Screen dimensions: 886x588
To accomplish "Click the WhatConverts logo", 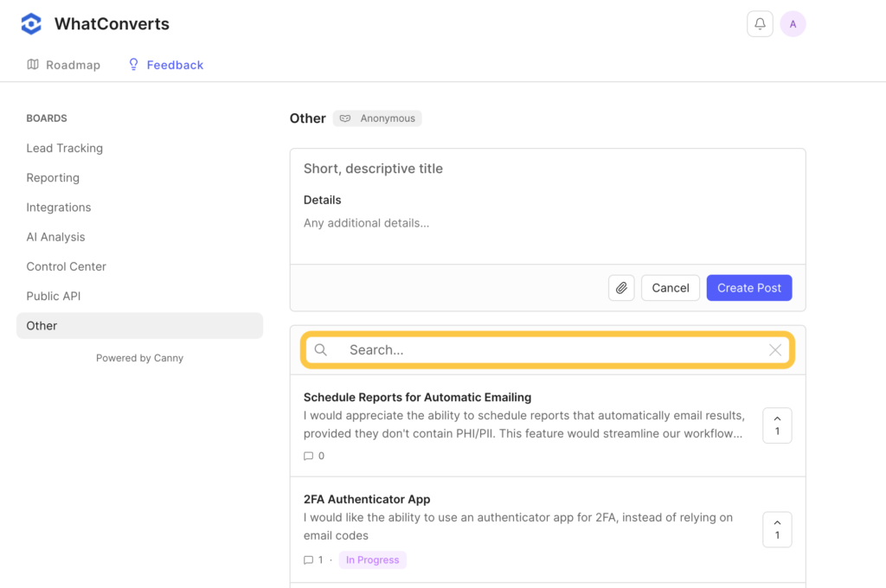I will (31, 23).
